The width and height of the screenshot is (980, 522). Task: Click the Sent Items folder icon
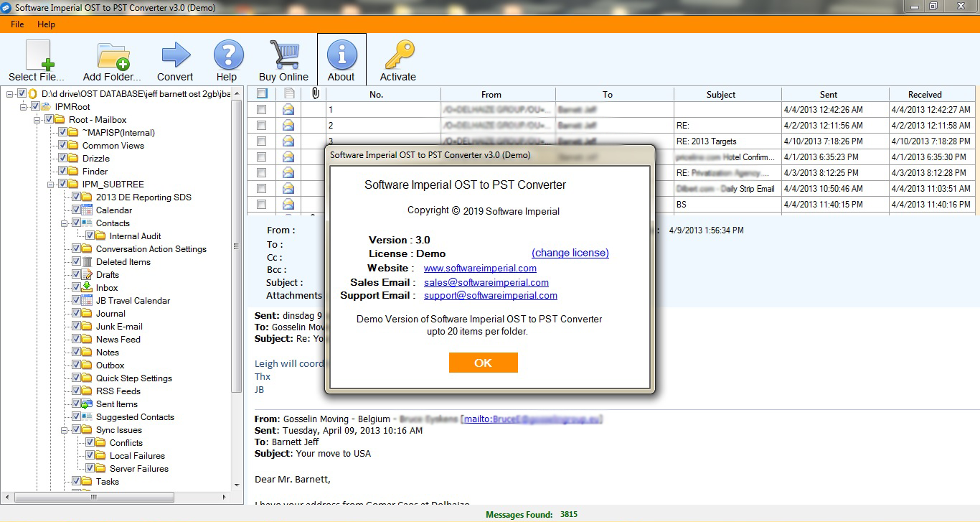pos(88,404)
